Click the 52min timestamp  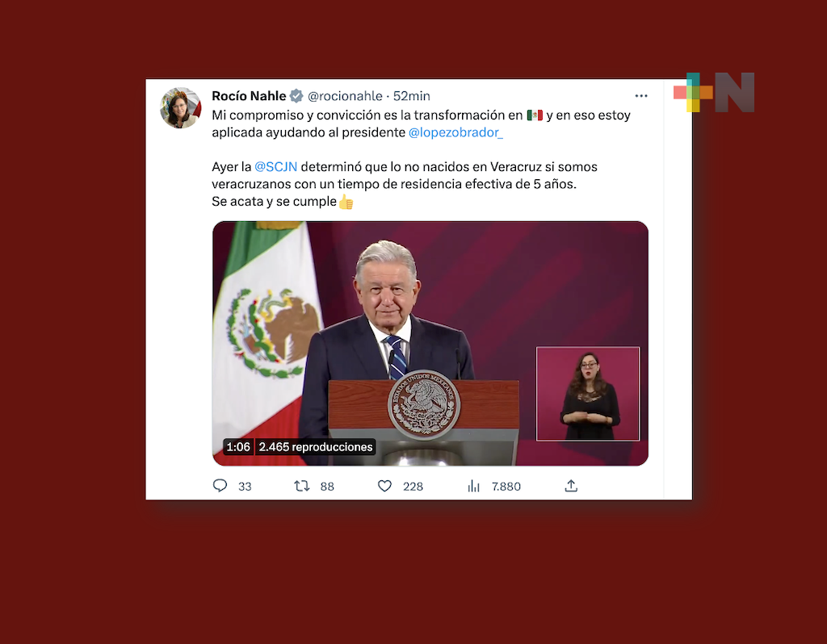411,96
